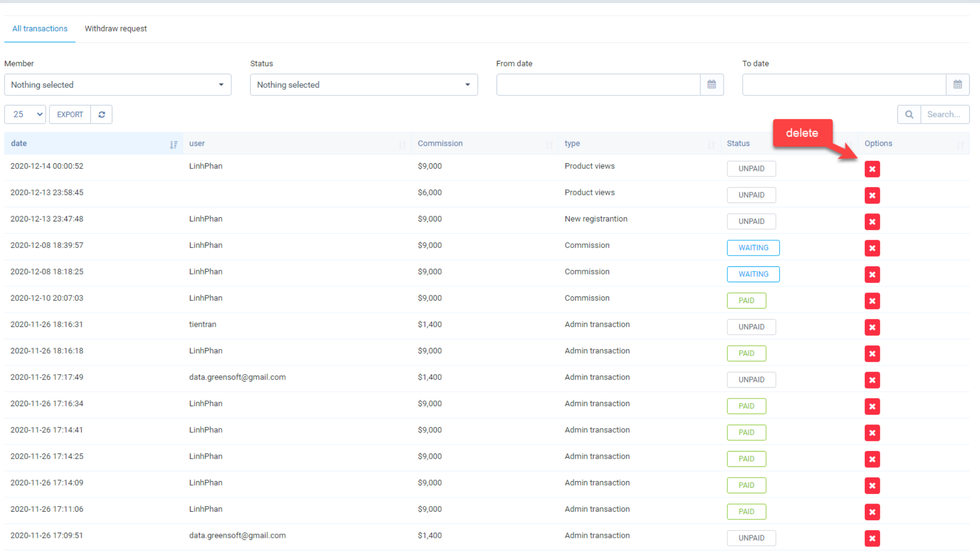
Task: Switch to the Withdraw request tab
Action: click(115, 29)
